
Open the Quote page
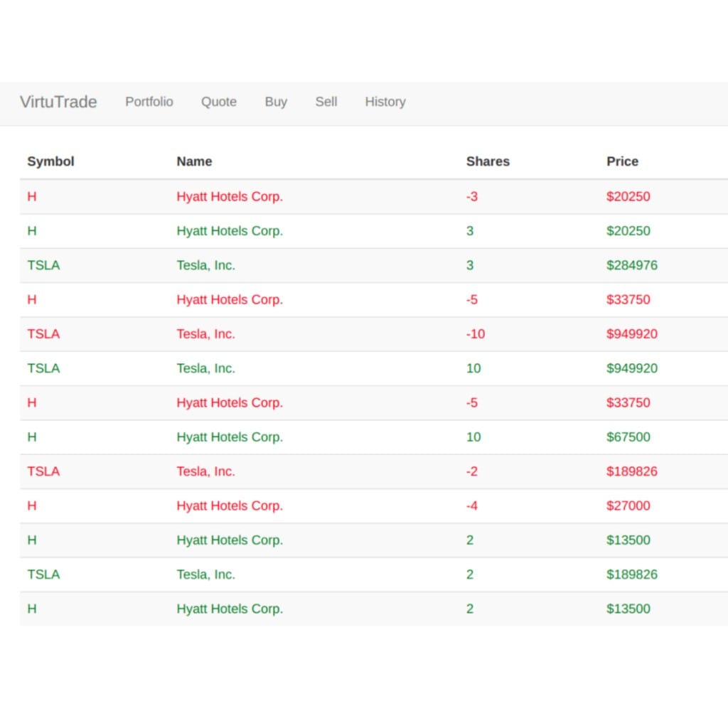coord(219,102)
